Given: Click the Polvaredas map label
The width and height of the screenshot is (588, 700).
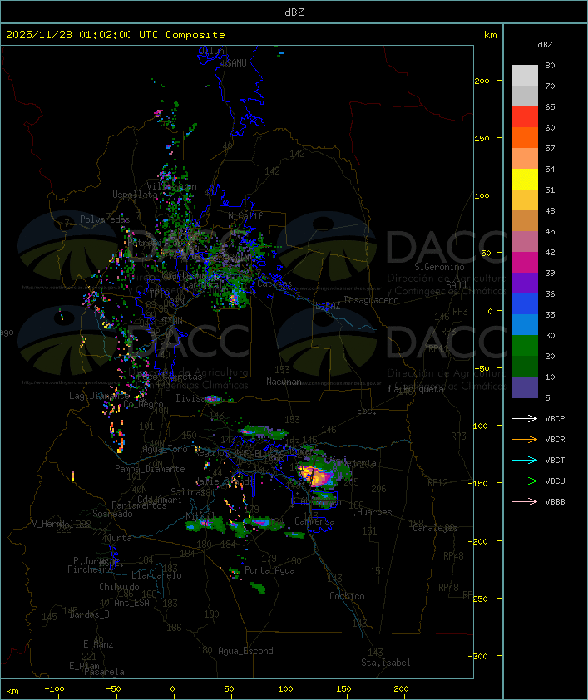Looking at the screenshot, I should [105, 219].
